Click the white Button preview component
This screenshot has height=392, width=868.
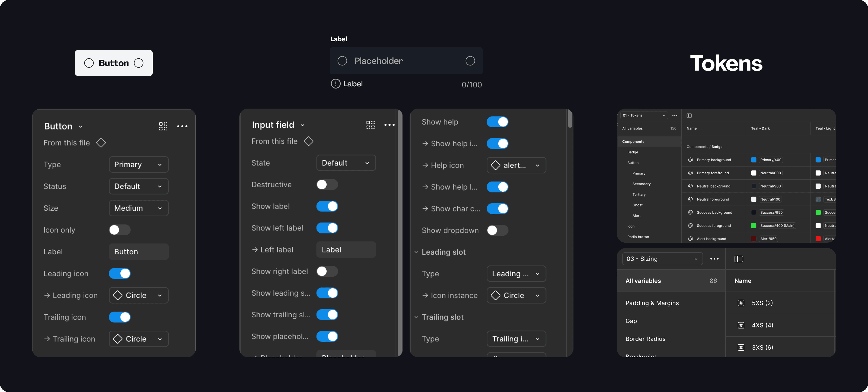point(114,63)
